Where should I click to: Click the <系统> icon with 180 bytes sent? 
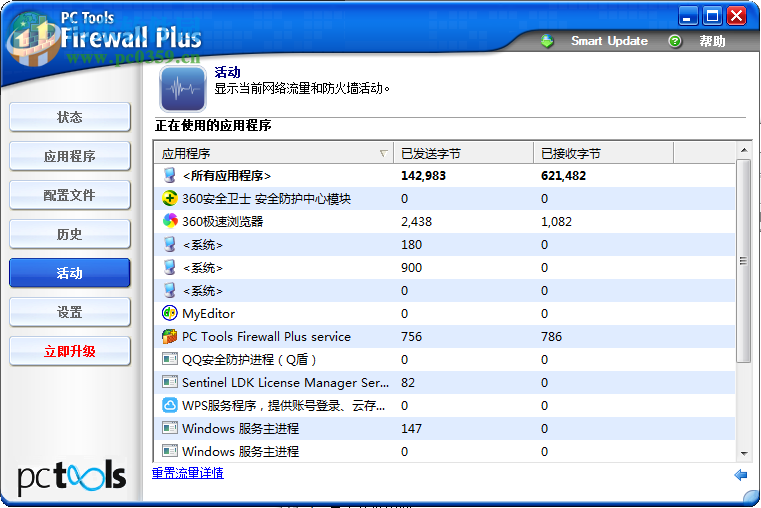(169, 244)
